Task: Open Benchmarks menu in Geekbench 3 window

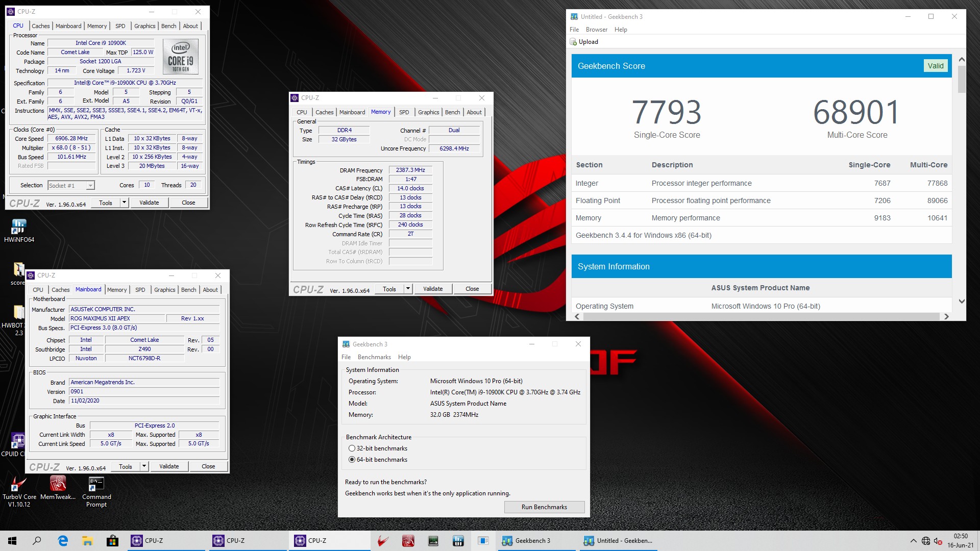Action: (x=374, y=357)
